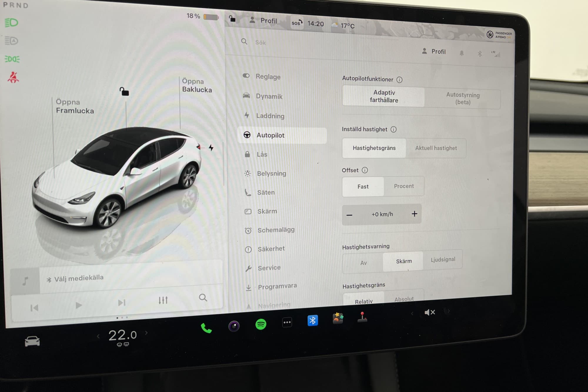Select Aktuell hastighet for set speed
This screenshot has height=392, width=588.
click(x=436, y=148)
